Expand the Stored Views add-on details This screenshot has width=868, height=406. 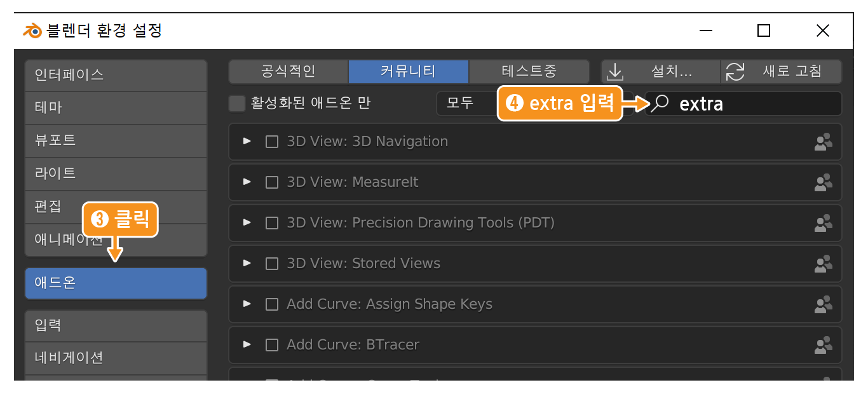pyautogui.click(x=247, y=263)
